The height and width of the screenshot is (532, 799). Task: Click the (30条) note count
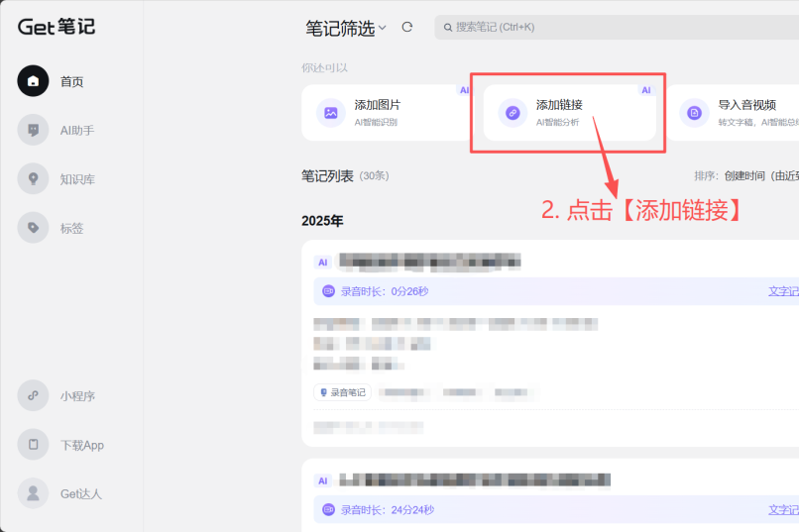[374, 176]
